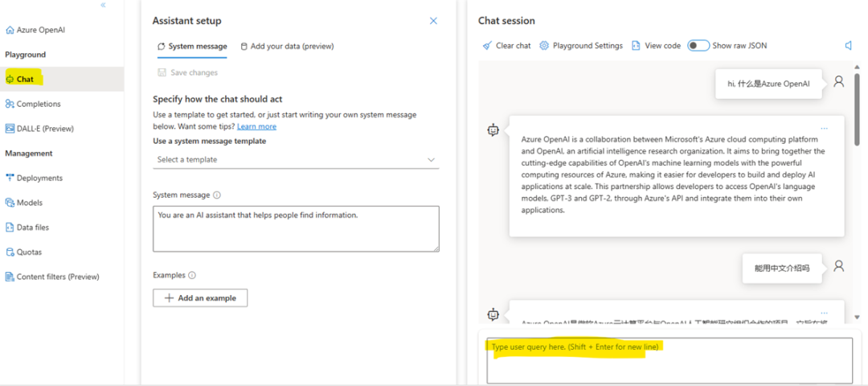Click the info icon beside System message
The width and height of the screenshot is (868, 386).
(217, 195)
